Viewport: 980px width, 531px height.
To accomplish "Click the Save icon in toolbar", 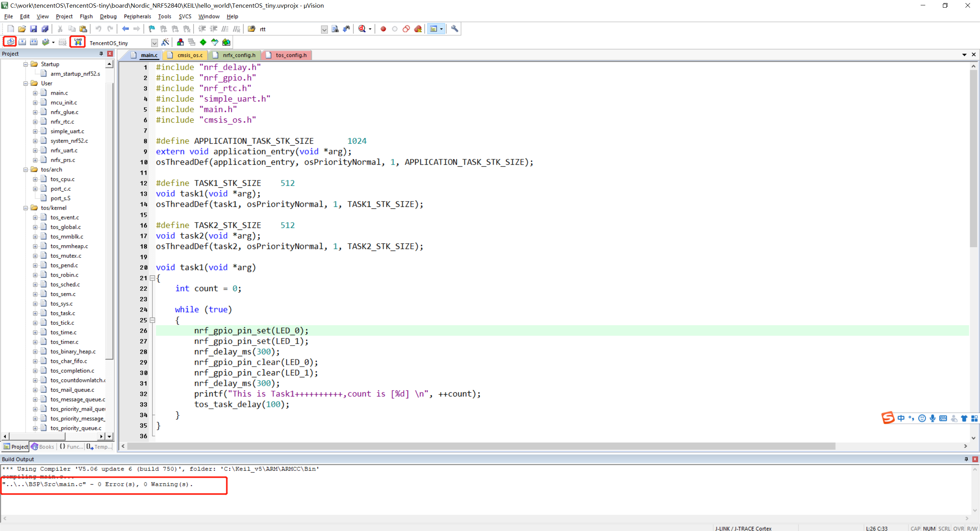I will (x=33, y=29).
